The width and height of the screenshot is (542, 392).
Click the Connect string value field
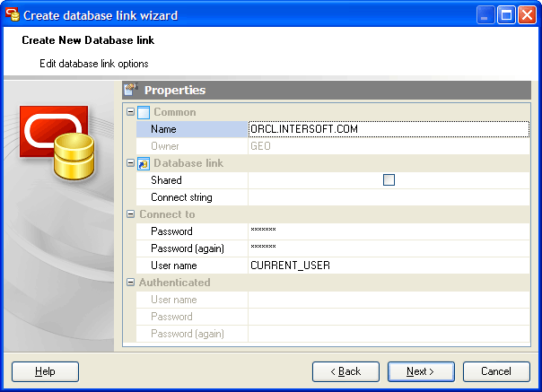tap(389, 197)
